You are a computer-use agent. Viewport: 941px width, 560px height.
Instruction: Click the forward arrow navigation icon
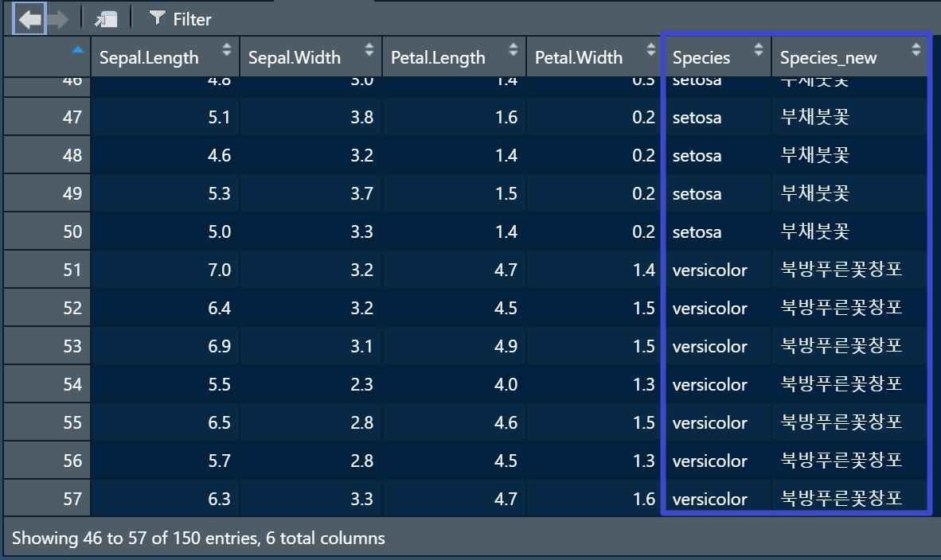coord(57,19)
